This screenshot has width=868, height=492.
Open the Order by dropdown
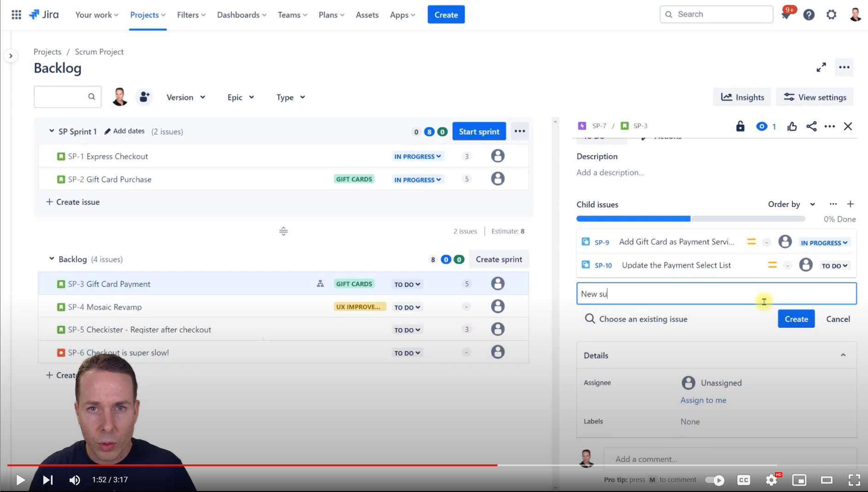[791, 204]
